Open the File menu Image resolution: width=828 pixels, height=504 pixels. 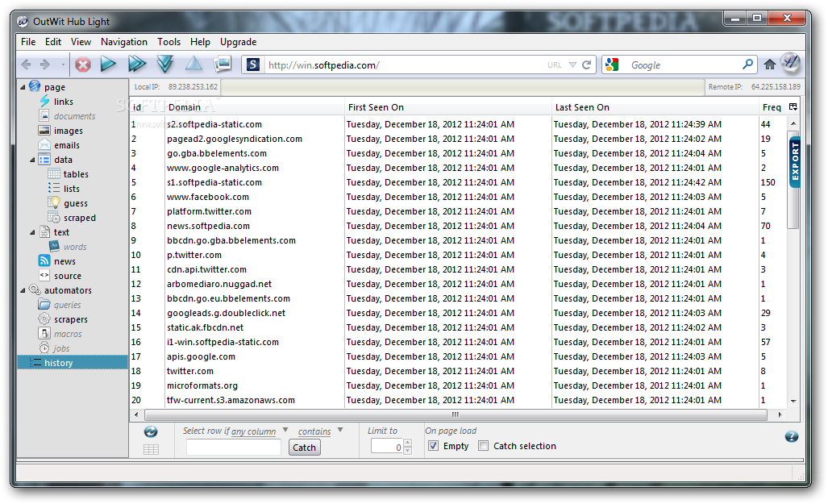point(28,42)
